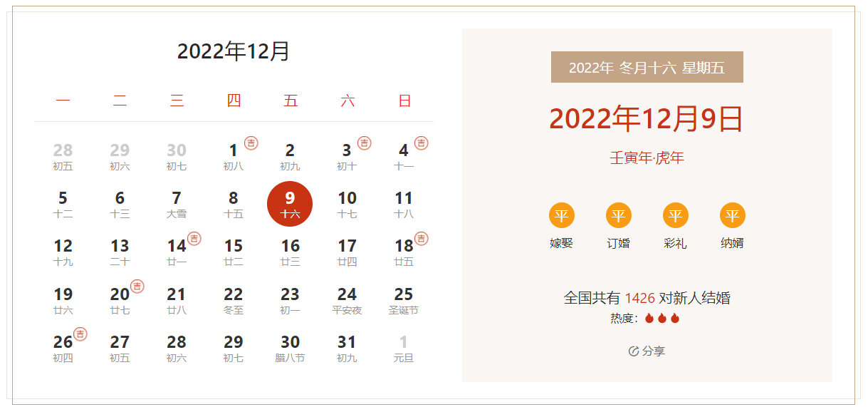This screenshot has height=407, width=868.
Task: Click the 分享 share link text
Action: point(654,351)
